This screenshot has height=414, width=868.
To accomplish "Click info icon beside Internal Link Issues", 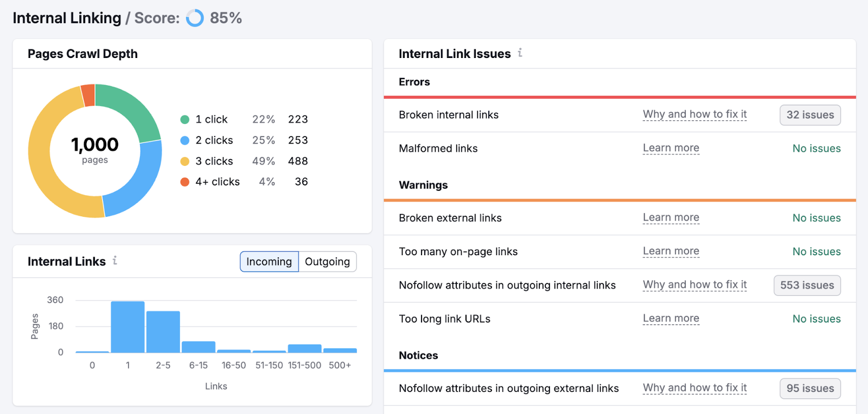I will point(520,53).
